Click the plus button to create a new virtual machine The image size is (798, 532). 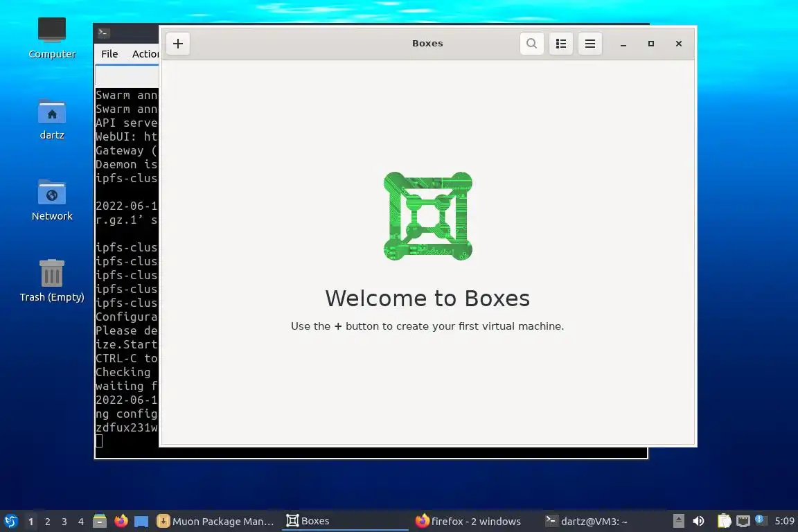[177, 44]
